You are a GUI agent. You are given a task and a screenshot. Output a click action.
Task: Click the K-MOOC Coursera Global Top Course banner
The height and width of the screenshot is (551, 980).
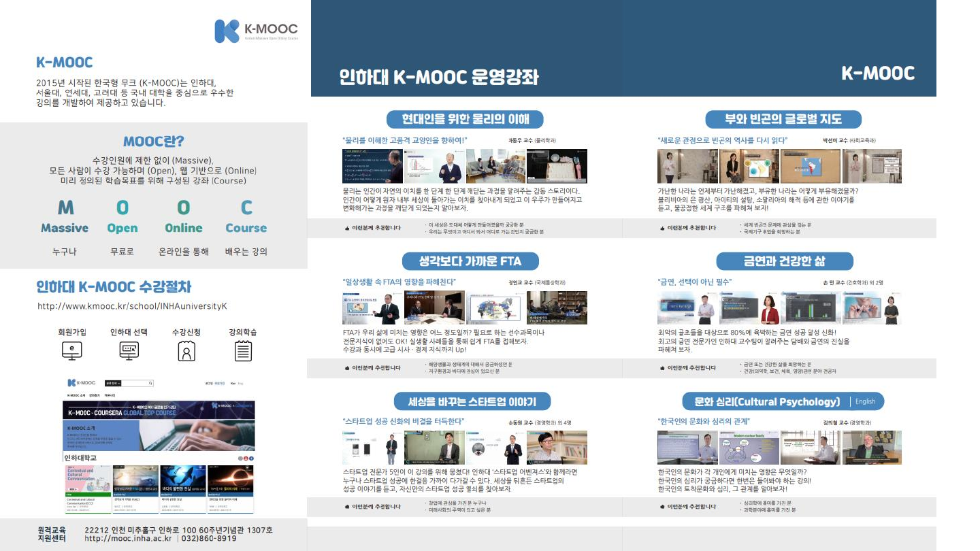coord(159,410)
